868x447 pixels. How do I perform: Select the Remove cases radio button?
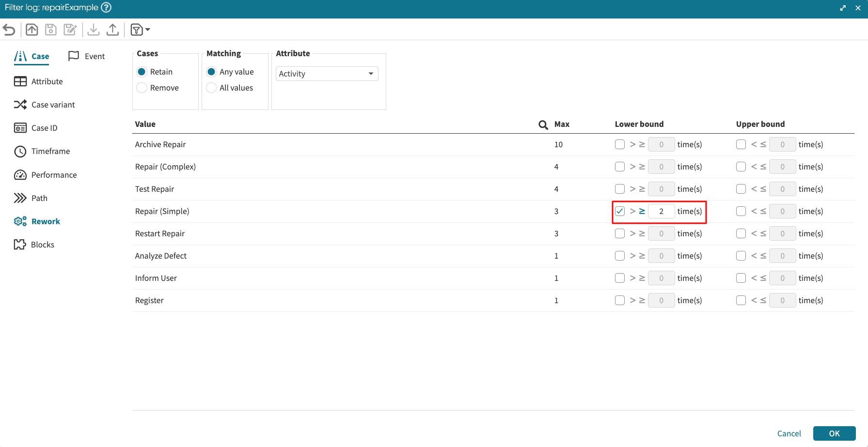point(142,88)
